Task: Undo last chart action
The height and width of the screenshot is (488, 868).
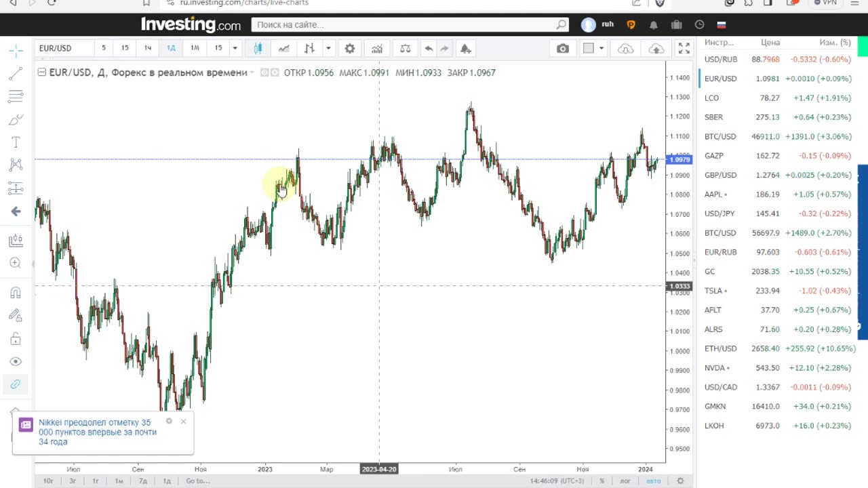Action: tap(429, 48)
